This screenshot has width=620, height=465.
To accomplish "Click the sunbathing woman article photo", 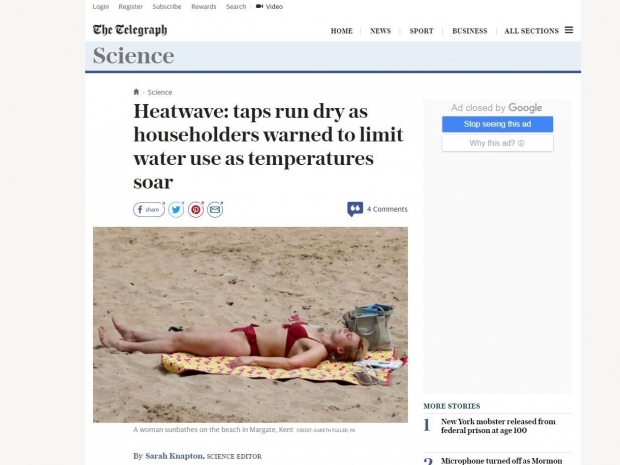I will pos(250,325).
